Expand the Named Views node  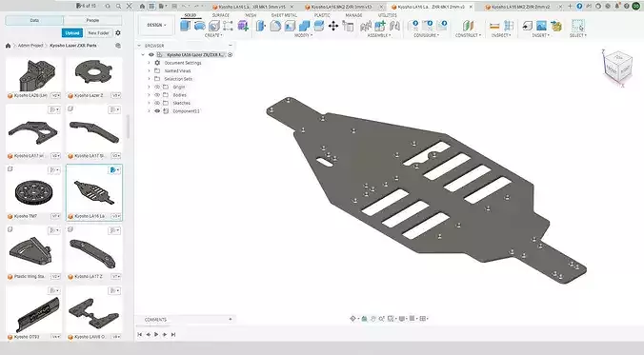pyautogui.click(x=149, y=71)
